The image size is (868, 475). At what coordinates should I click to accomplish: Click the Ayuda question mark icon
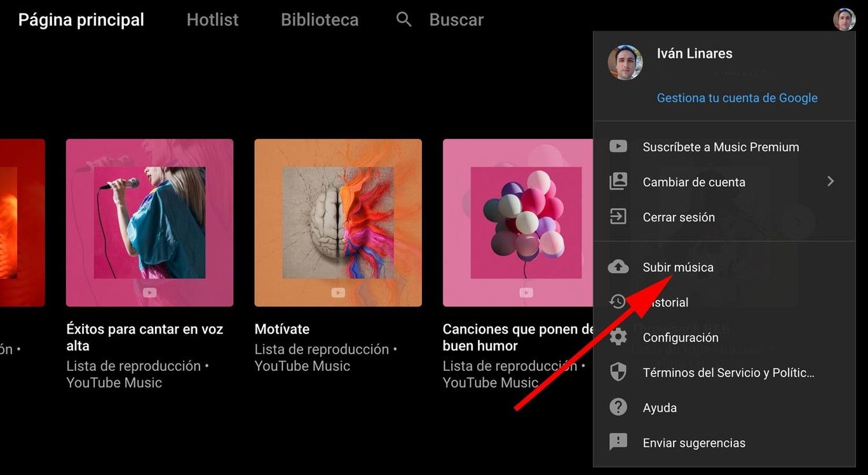pos(618,408)
